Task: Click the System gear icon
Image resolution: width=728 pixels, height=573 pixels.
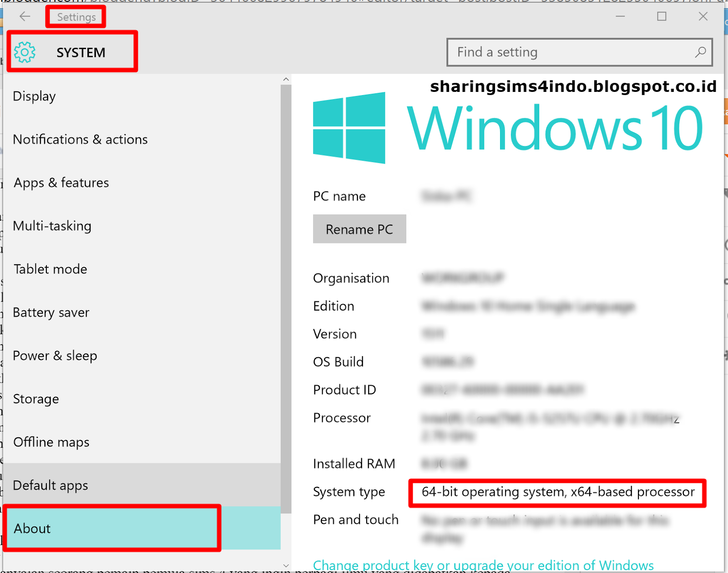Action: pyautogui.click(x=25, y=52)
